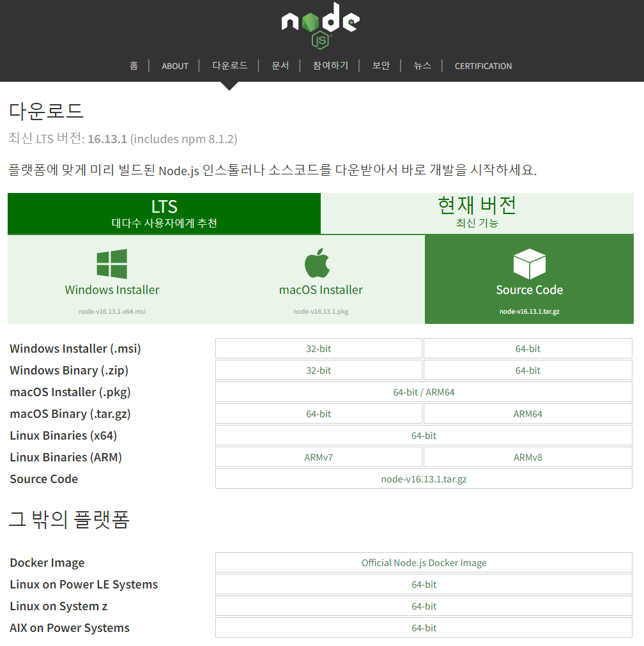Viewport: 644px width, 646px height.
Task: Open Official Node.js Docker Image link
Action: pyautogui.click(x=424, y=563)
